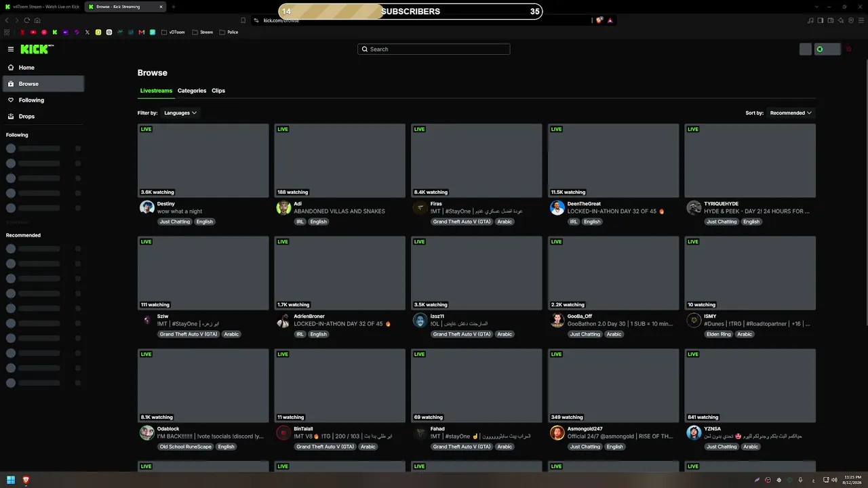Image resolution: width=868 pixels, height=488 pixels.
Task: Open the Brave Shields icon
Action: [599, 20]
